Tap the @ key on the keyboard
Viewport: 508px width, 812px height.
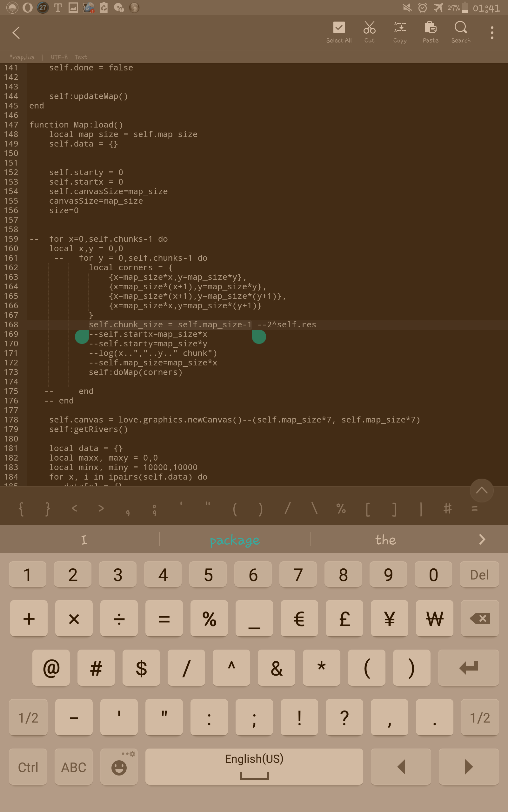pos(51,668)
